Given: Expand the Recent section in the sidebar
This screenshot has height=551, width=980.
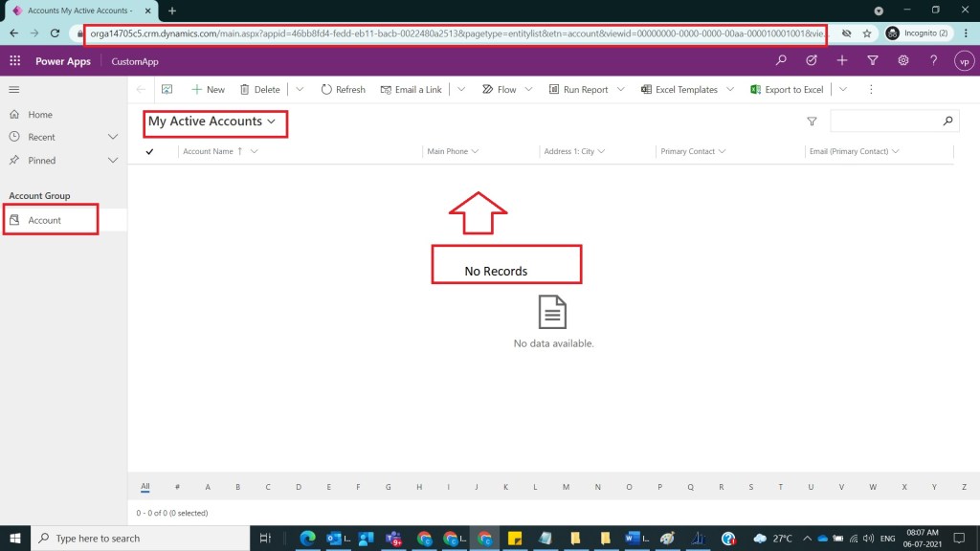Looking at the screenshot, I should click(x=113, y=137).
